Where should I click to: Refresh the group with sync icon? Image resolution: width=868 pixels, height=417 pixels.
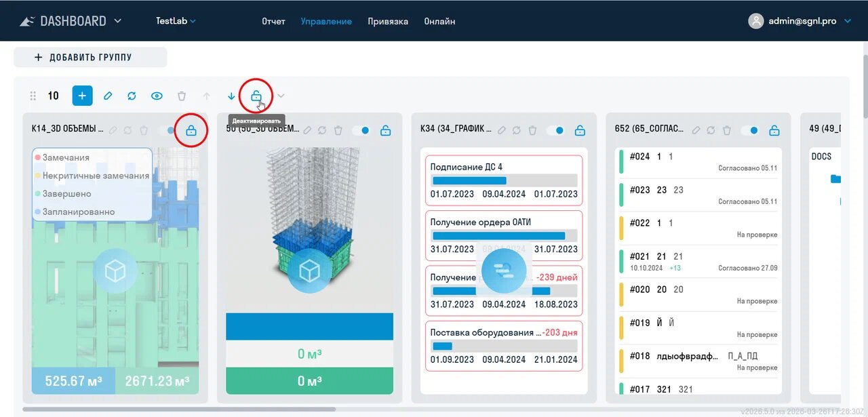click(x=132, y=96)
